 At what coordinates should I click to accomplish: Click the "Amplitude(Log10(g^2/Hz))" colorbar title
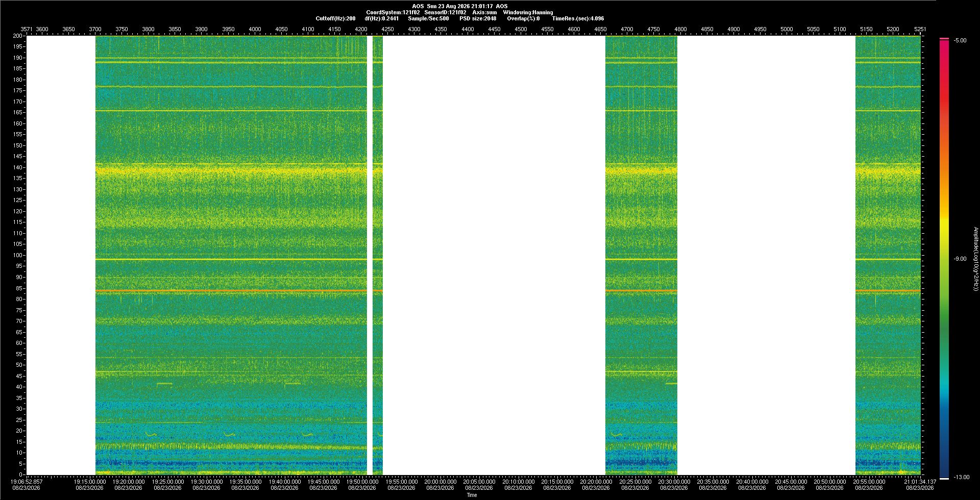[x=975, y=259]
